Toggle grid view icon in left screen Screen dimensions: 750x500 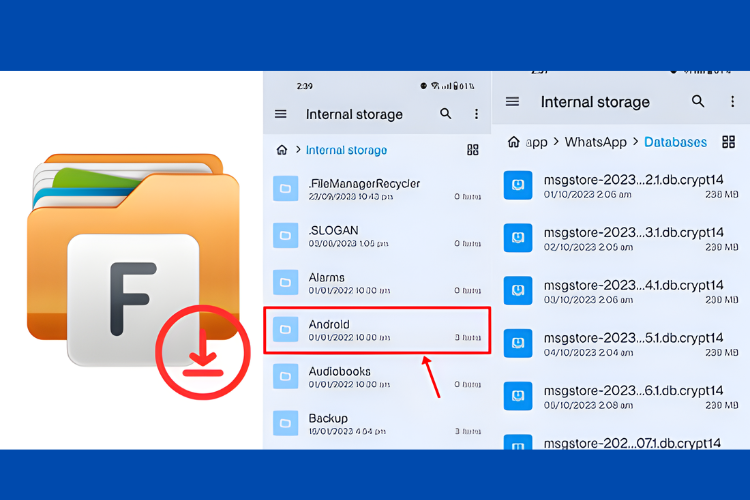click(473, 150)
